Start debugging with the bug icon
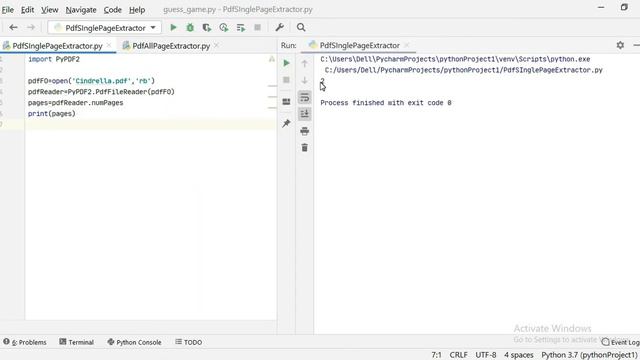Screen dimensions: 640x360 (x=190, y=27)
